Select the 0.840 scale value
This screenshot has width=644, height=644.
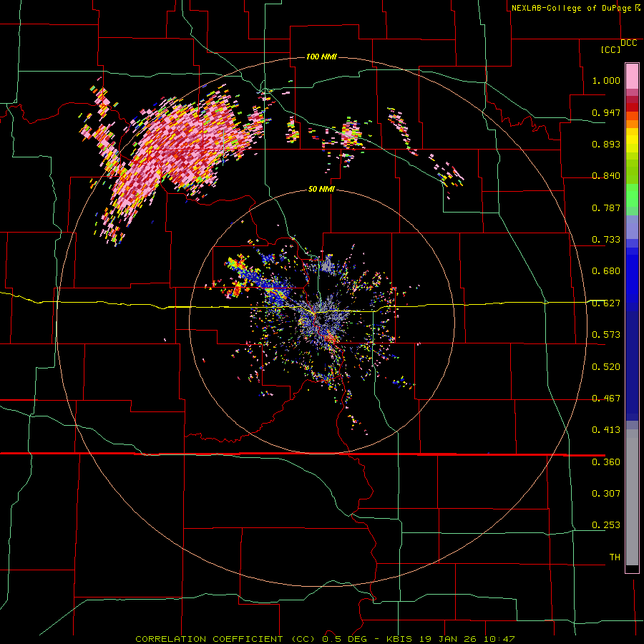click(606, 176)
